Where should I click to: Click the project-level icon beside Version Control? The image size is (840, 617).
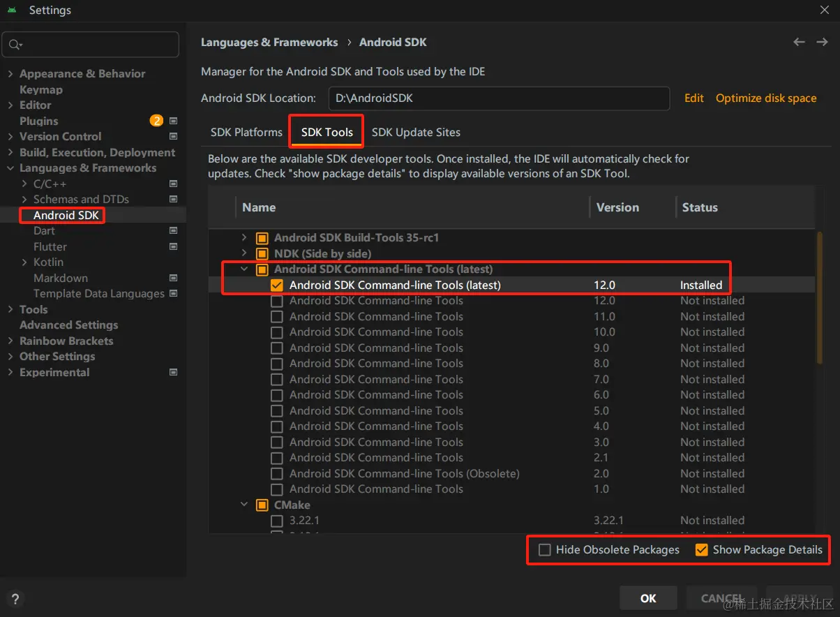[173, 137]
